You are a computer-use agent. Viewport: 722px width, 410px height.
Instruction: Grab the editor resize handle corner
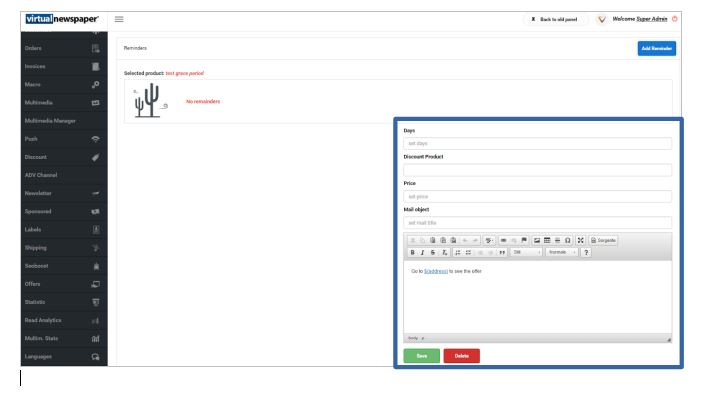coord(669,340)
